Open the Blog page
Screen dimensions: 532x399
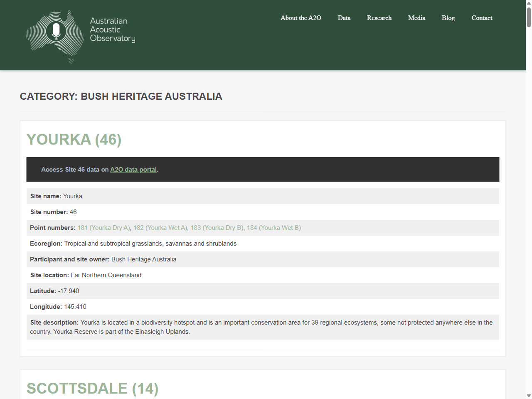click(448, 18)
